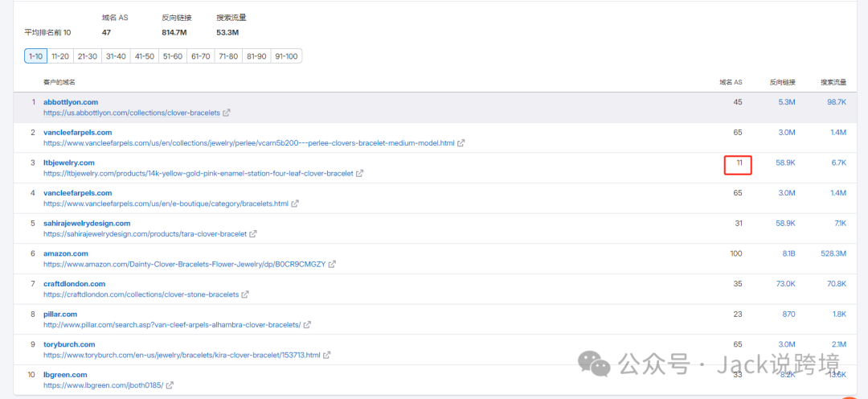Sort by the 反向链接 column header

pos(782,82)
